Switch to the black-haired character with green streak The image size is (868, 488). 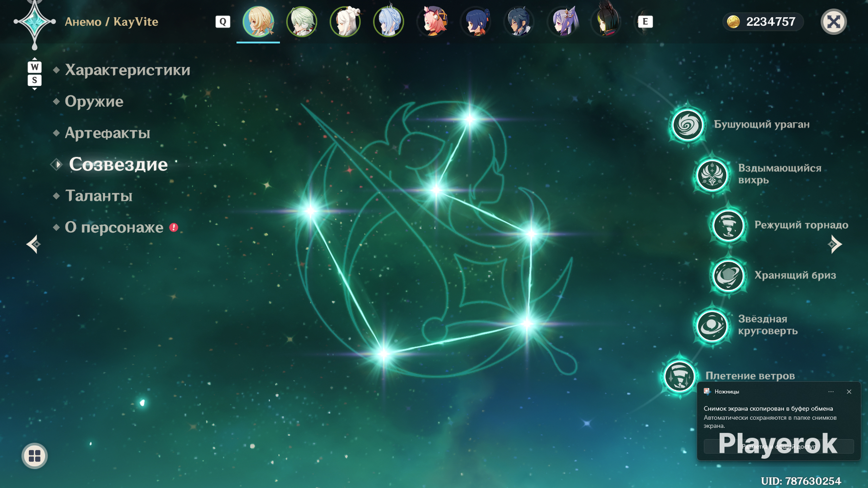606,22
